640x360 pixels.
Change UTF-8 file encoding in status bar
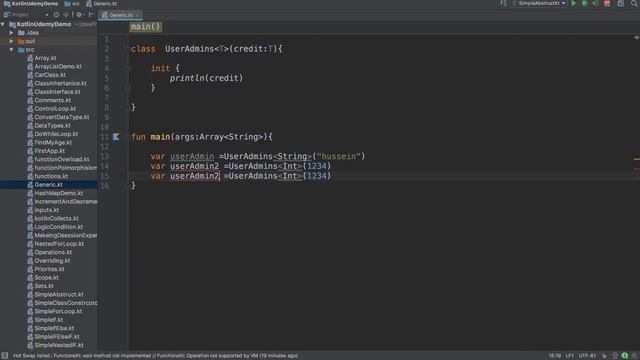587,356
